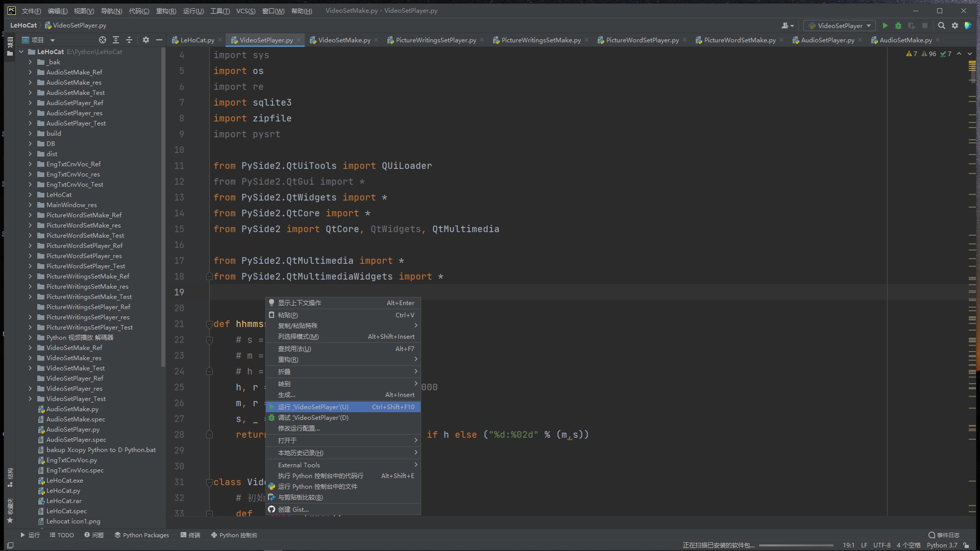980x551 pixels.
Task: Toggle the Python Packages panel
Action: point(142,535)
